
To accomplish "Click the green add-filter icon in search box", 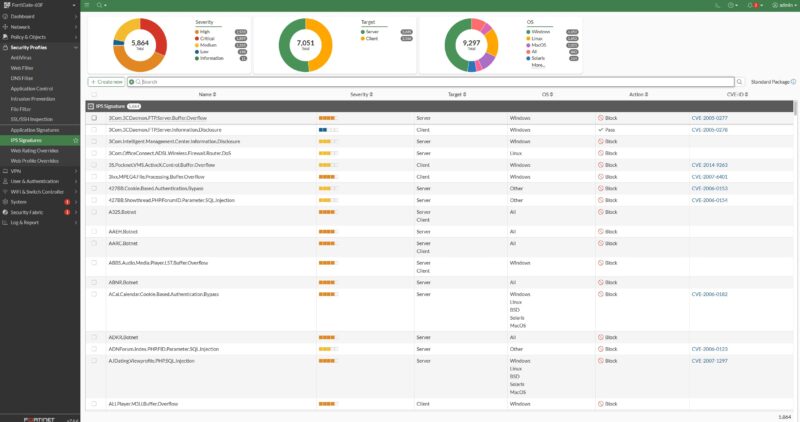I will pyautogui.click(x=132, y=82).
